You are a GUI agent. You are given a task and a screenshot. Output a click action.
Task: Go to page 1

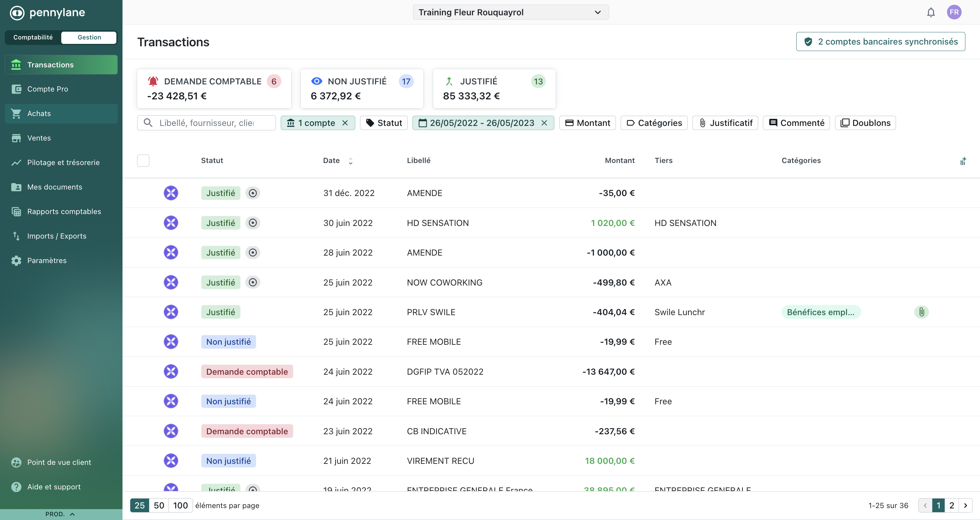coord(938,505)
